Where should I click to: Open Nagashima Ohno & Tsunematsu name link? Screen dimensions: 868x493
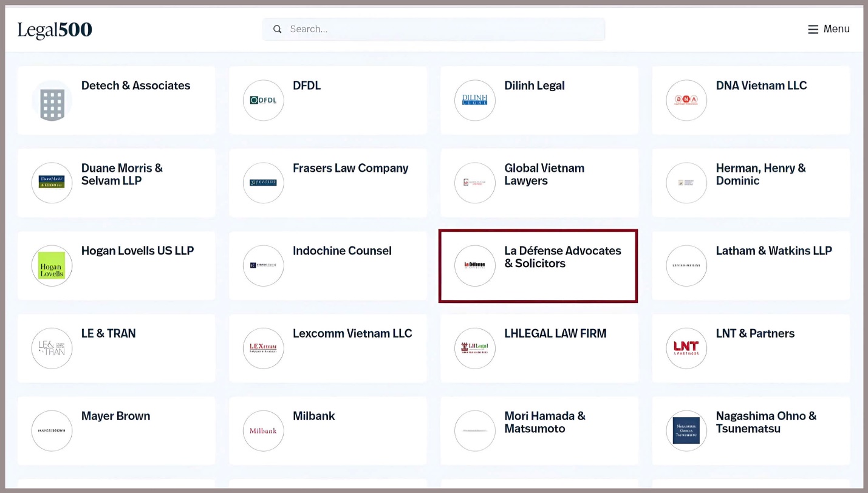766,422
